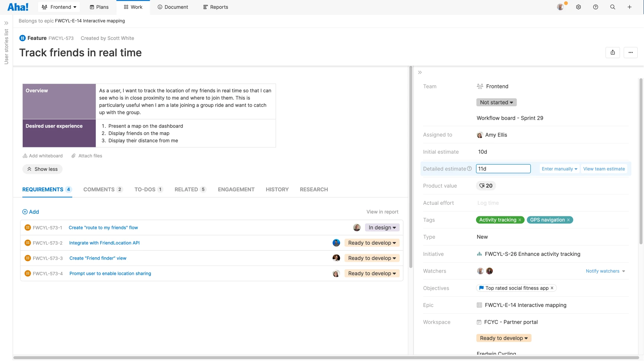Click the Add whiteboard icon
Image resolution: width=644 pixels, height=364 pixels.
coord(25,156)
